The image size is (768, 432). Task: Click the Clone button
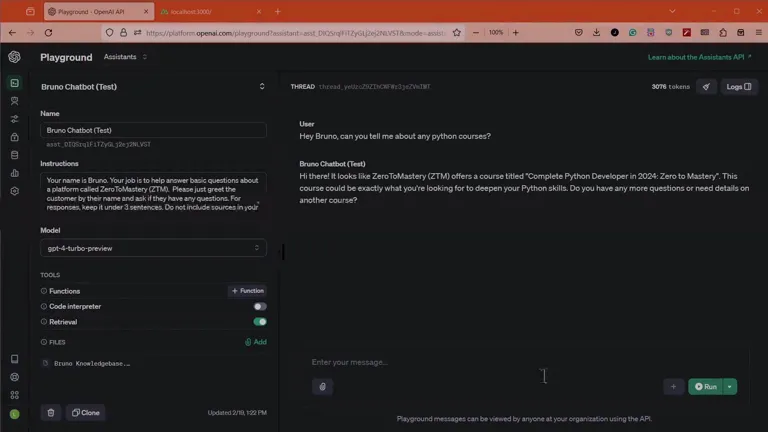coord(86,412)
